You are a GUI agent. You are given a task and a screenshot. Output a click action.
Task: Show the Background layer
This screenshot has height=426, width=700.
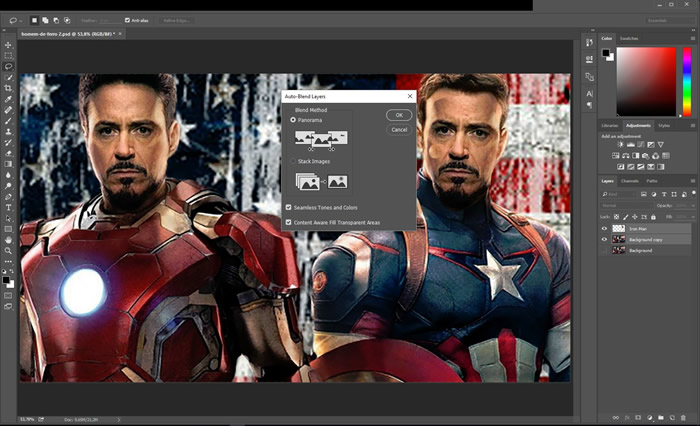[x=604, y=251]
